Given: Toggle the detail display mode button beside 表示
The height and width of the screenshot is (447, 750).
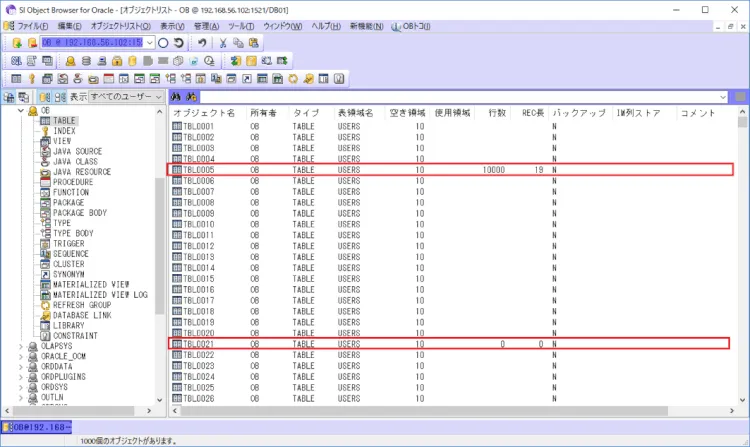Looking at the screenshot, I should pyautogui.click(x=60, y=97).
